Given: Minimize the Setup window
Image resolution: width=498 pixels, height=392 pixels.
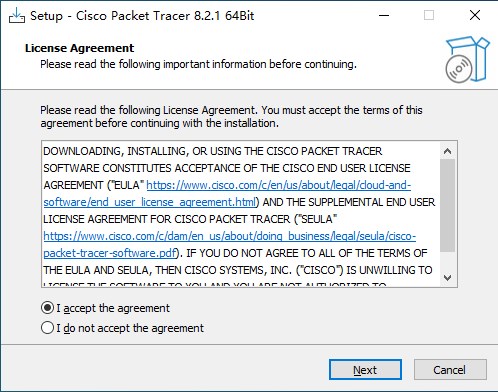Looking at the screenshot, I should (384, 15).
